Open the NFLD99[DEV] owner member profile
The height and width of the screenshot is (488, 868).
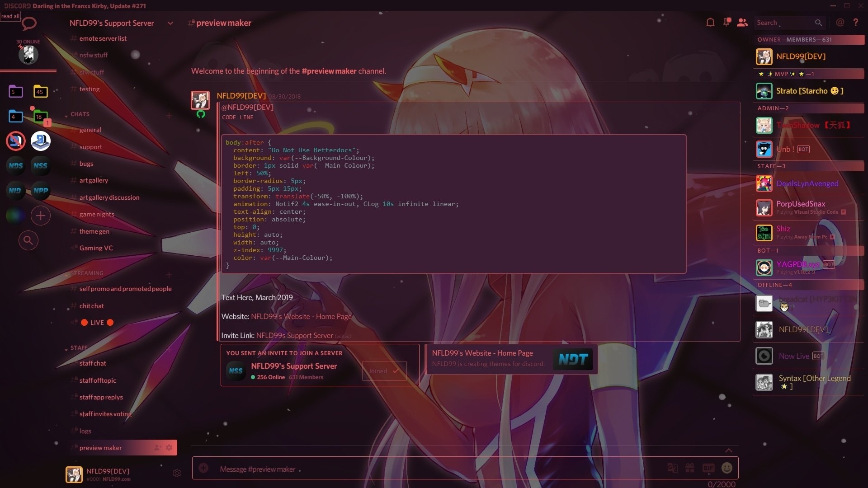[x=809, y=56]
